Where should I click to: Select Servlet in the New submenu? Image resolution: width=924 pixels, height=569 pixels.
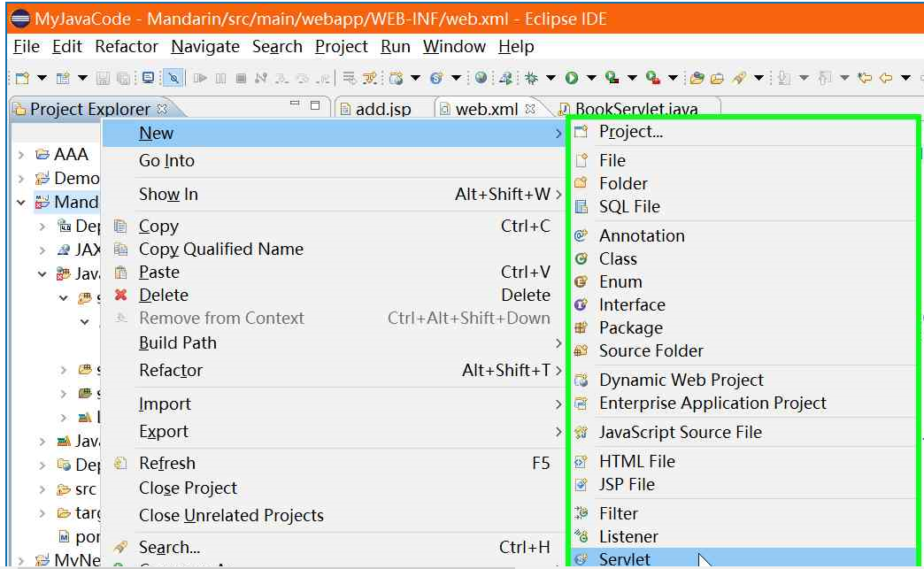click(x=743, y=559)
